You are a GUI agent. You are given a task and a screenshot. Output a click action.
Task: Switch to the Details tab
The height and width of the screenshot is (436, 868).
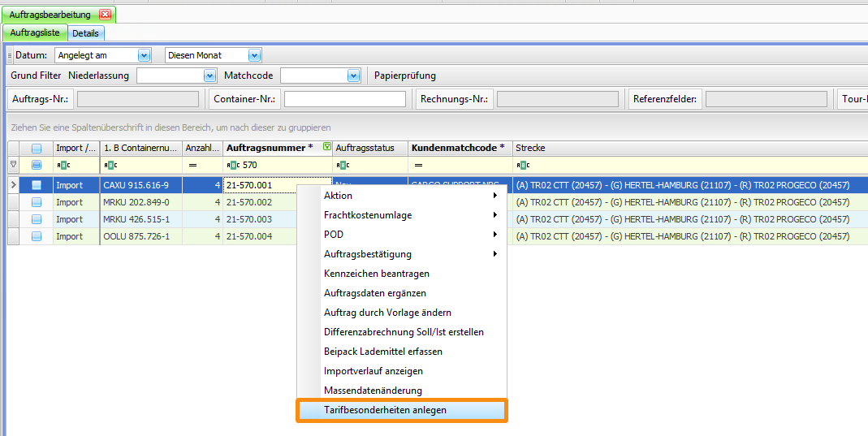click(x=85, y=33)
